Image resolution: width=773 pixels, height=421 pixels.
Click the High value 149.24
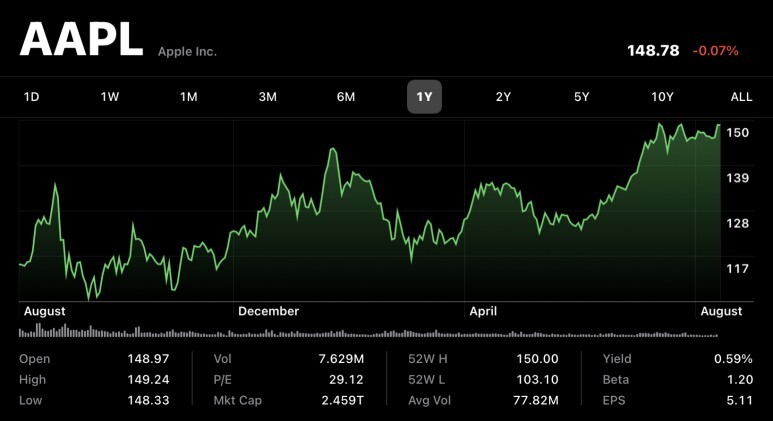(148, 379)
